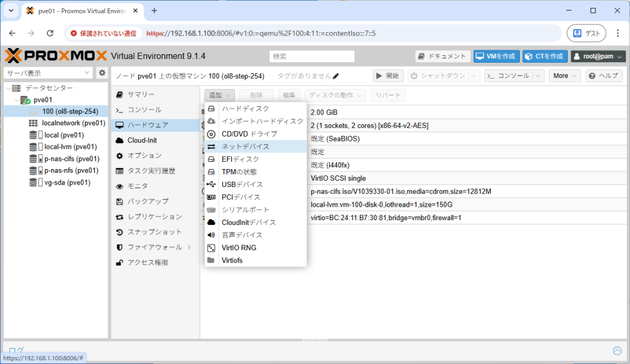The height and width of the screenshot is (364, 630).
Task: Collapse the pve01 node tree expander
Action: pos(17,100)
